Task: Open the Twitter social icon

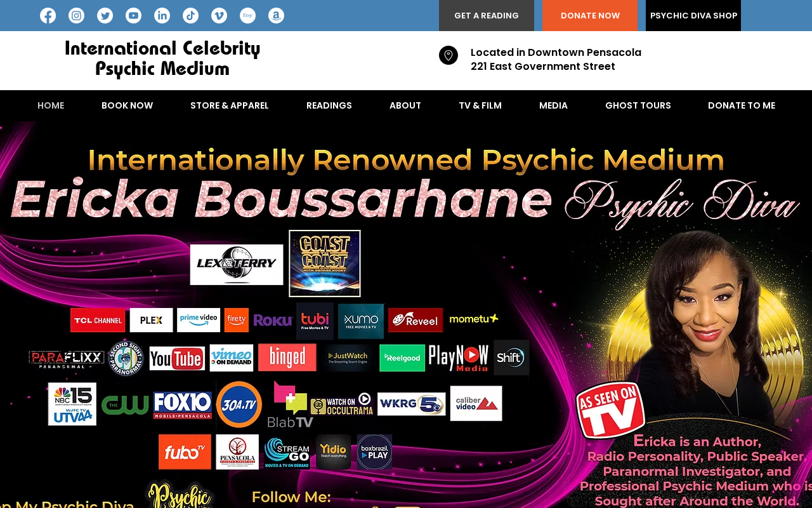Action: click(x=105, y=16)
